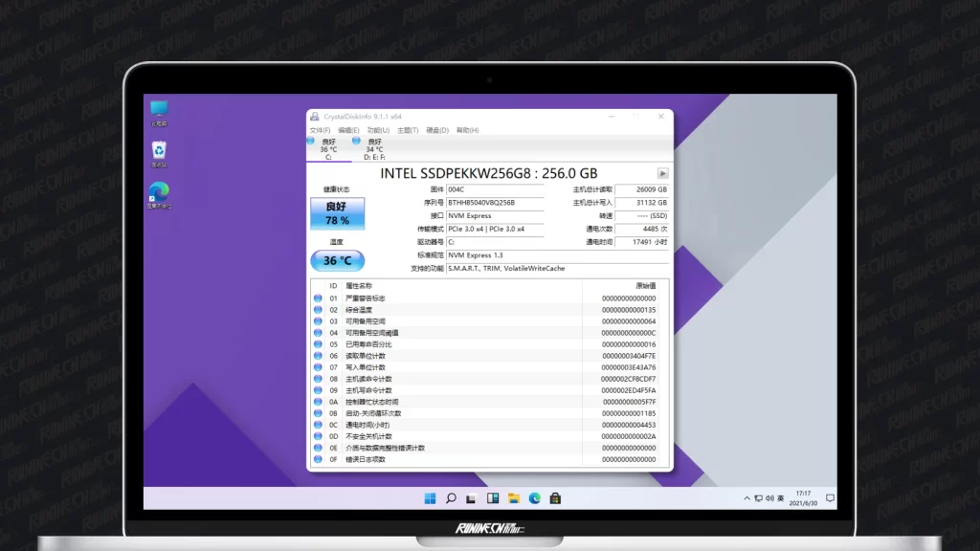Open File Explorer from the taskbar

(x=514, y=498)
